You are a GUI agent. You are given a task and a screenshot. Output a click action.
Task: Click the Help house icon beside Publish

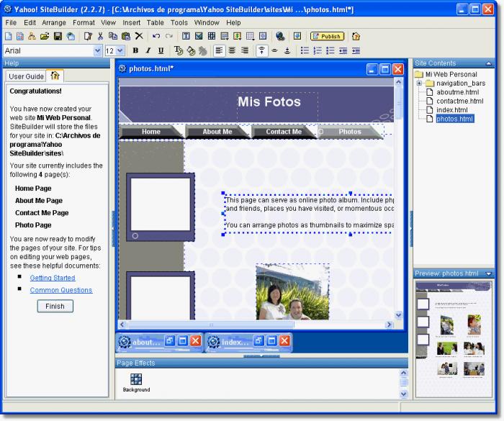356,36
